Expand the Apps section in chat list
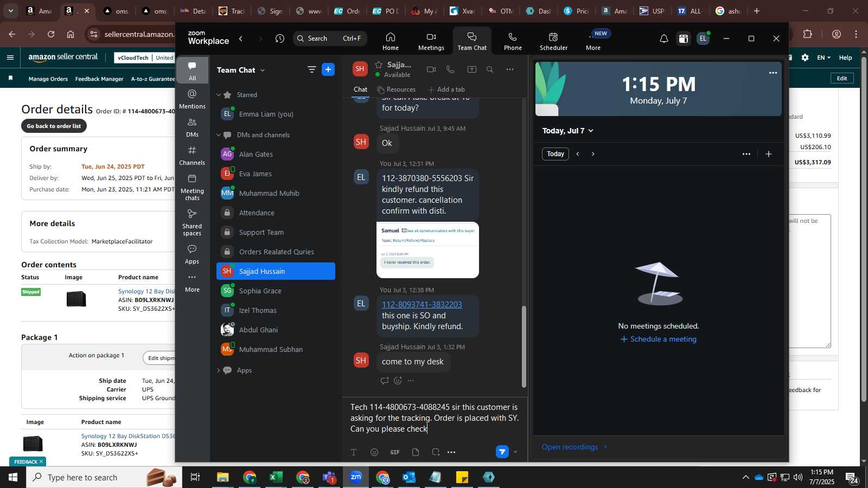 219,370
